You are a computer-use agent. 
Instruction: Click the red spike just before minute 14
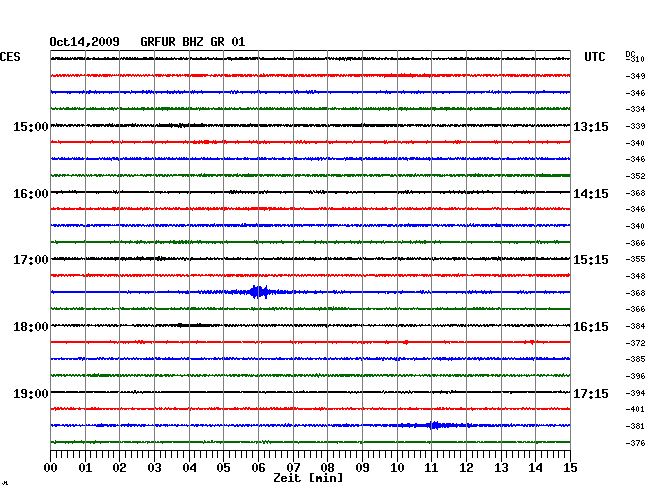tap(532, 342)
